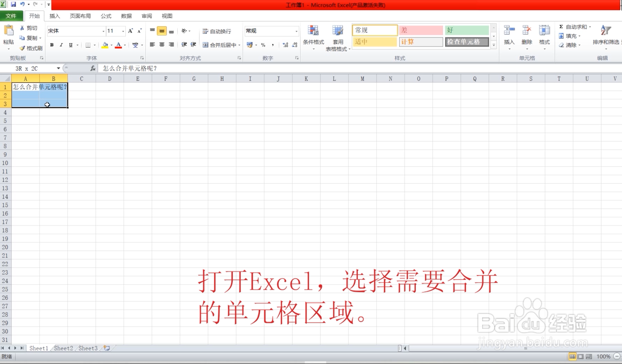The width and height of the screenshot is (622, 364).
Task: Click the Save icon in quick access toolbar
Action: click(x=13, y=4)
